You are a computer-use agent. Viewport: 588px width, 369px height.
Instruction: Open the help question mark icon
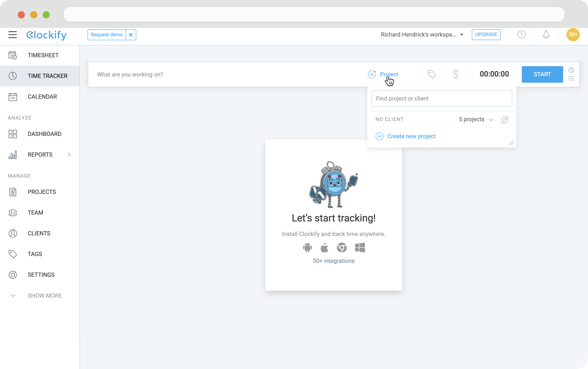pyautogui.click(x=521, y=35)
